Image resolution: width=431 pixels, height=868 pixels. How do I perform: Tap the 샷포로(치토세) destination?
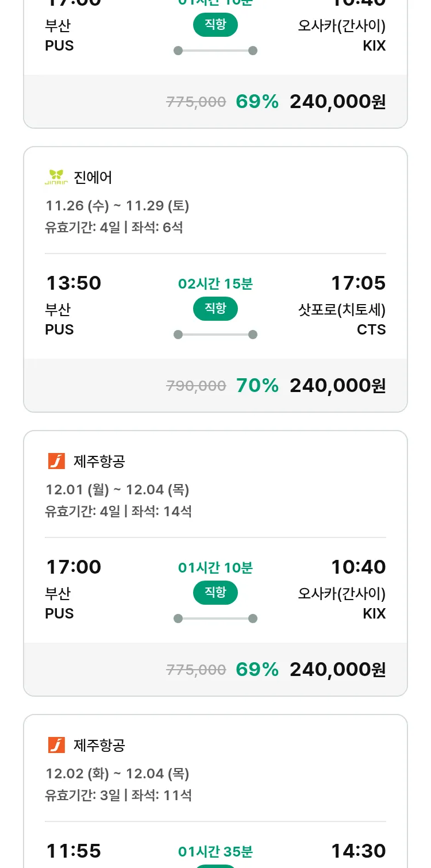coord(341,310)
